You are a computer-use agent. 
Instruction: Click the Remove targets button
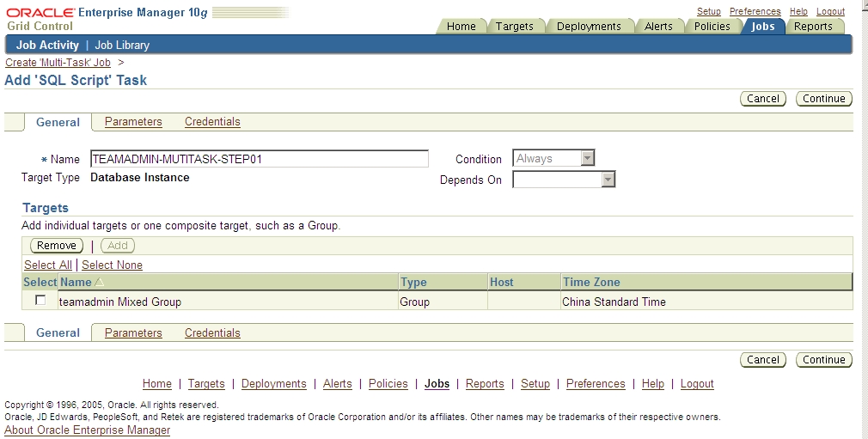[57, 245]
